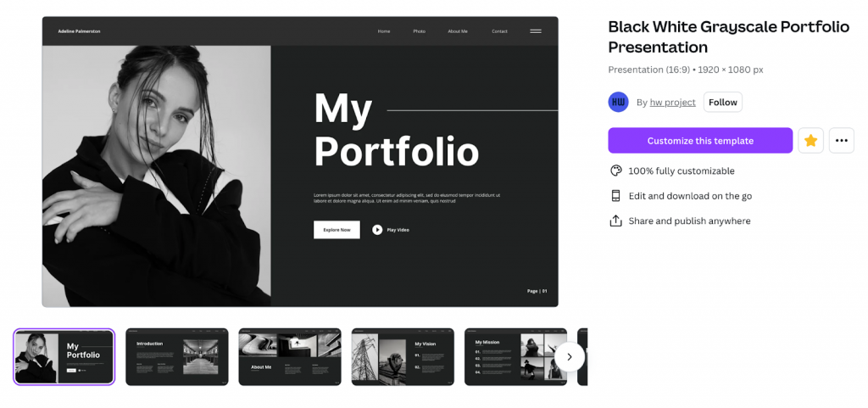This screenshot has width=868, height=408.
Task: Click the hamburger menu icon in slide preview
Action: pyautogui.click(x=536, y=31)
